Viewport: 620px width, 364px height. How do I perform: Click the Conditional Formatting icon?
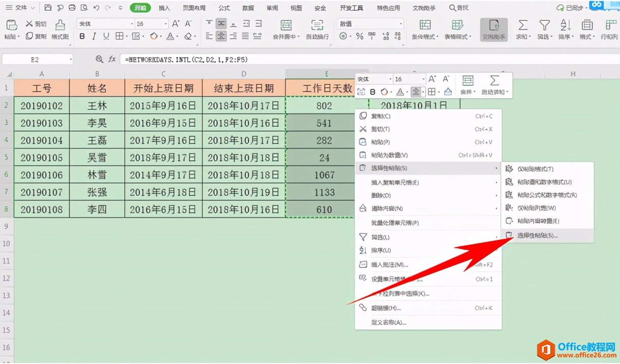pyautogui.click(x=425, y=25)
